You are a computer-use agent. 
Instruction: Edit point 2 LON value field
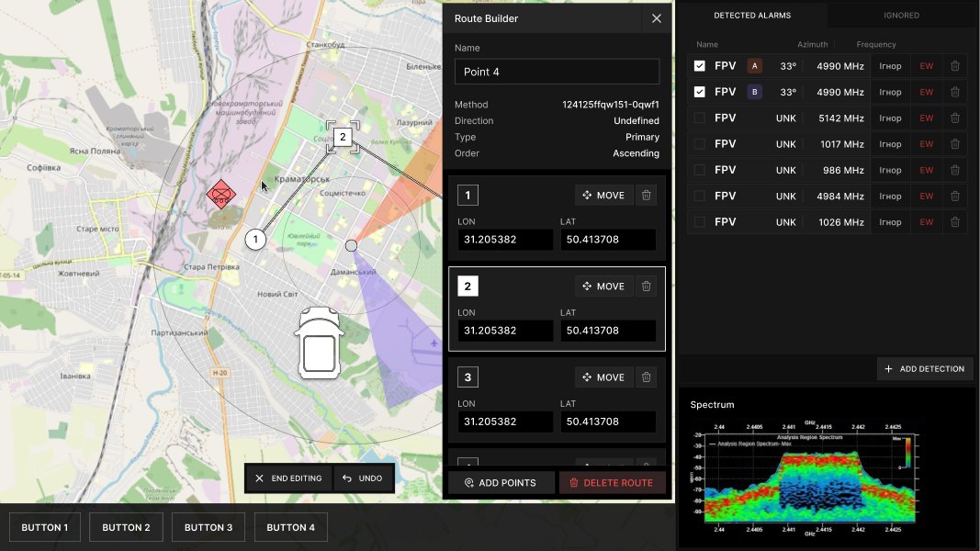(505, 331)
